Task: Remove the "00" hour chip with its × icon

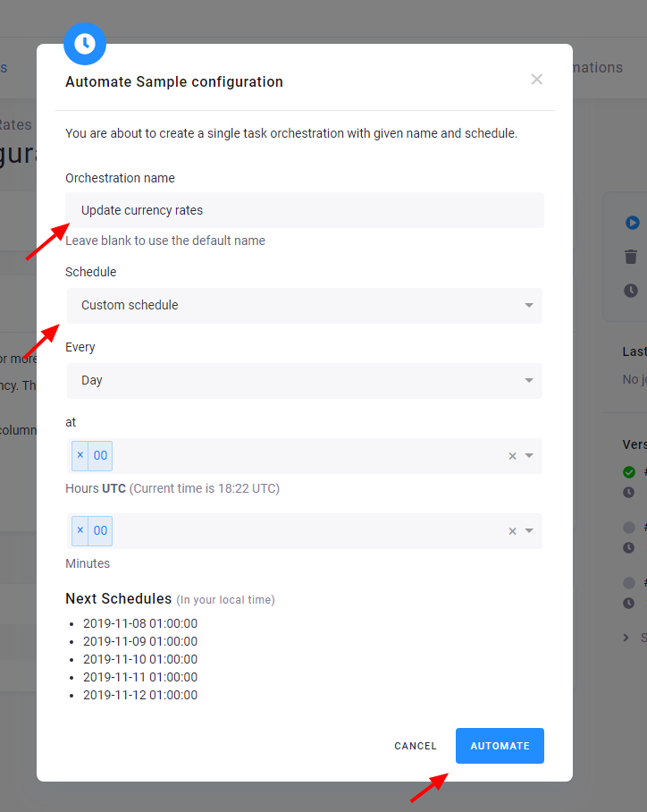Action: click(x=78, y=455)
